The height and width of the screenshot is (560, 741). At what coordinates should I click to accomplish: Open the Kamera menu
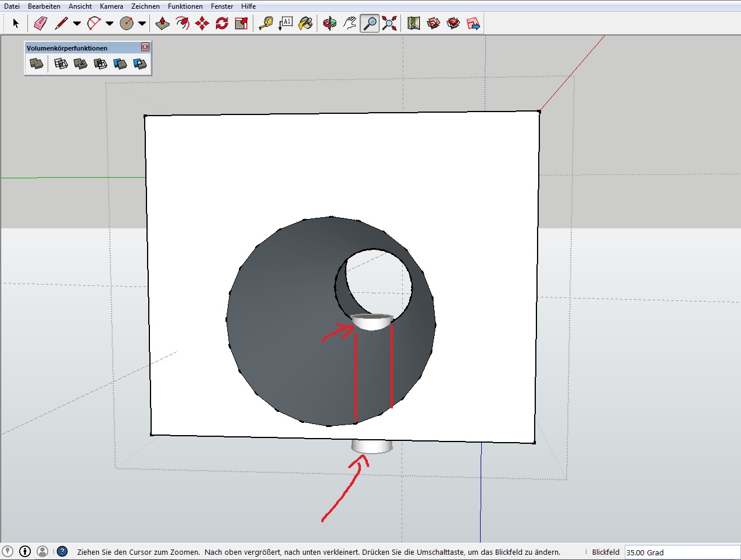coord(111,6)
